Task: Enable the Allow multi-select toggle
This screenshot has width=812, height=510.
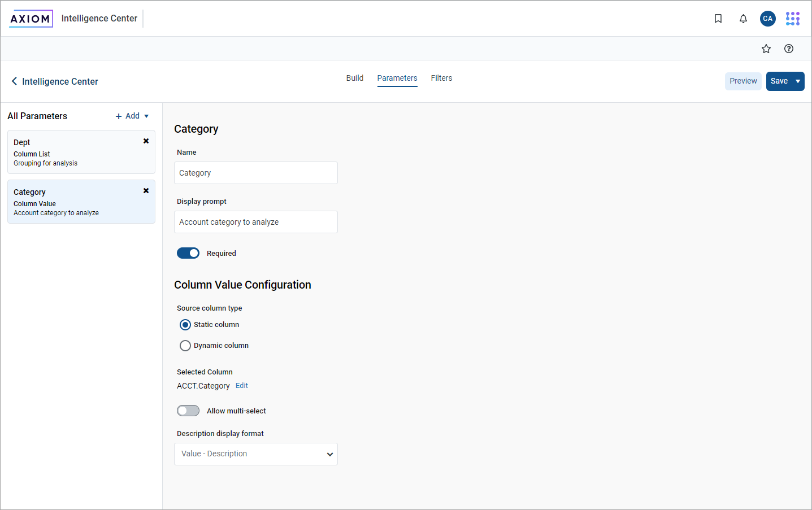Action: click(x=188, y=411)
